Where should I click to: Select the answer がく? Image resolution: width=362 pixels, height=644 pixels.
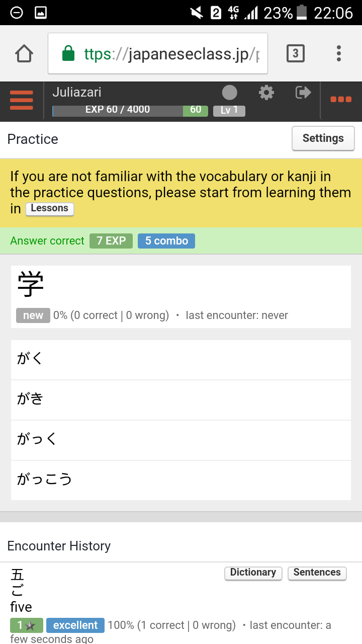pyautogui.click(x=181, y=359)
